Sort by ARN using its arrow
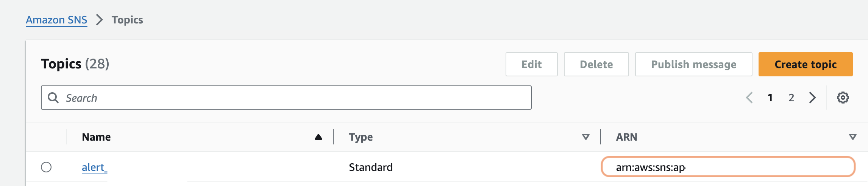Image resolution: width=868 pixels, height=186 pixels. point(852,137)
